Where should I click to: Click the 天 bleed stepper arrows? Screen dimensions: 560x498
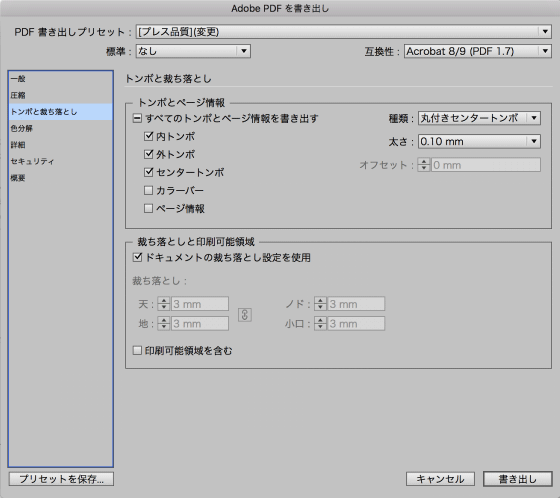coord(164,304)
